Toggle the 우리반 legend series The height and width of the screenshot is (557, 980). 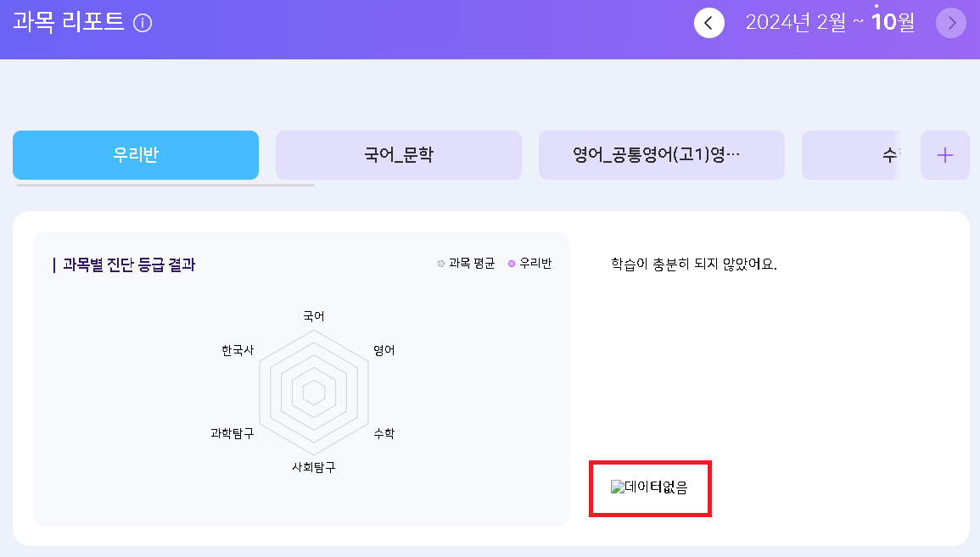click(530, 264)
